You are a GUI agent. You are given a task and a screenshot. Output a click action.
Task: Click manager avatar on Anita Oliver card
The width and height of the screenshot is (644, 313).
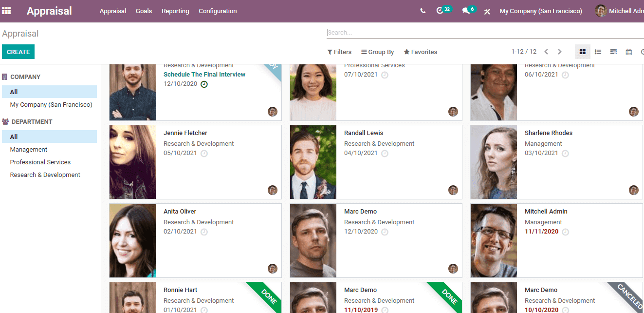(x=273, y=269)
